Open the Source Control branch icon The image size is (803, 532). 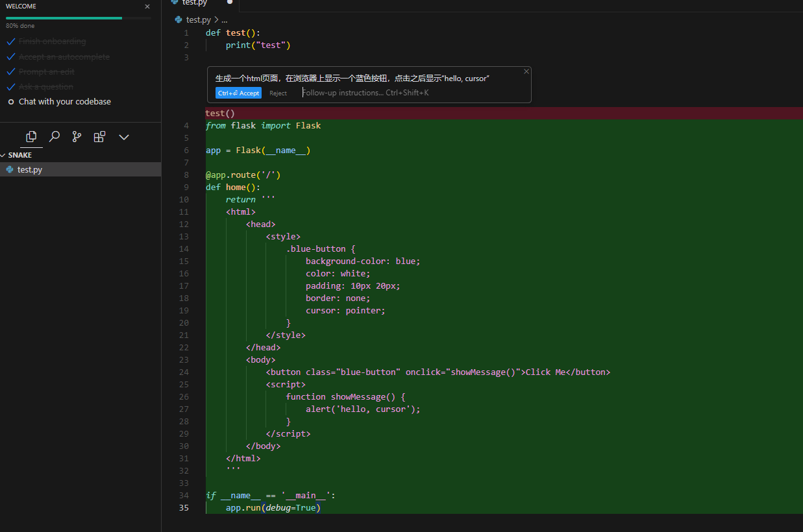click(77, 137)
